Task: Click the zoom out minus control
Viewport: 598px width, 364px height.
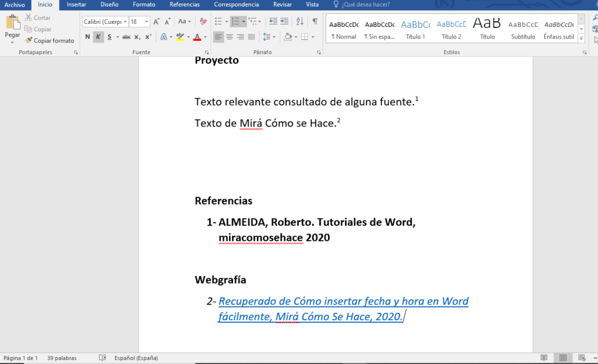Action: coord(594,358)
